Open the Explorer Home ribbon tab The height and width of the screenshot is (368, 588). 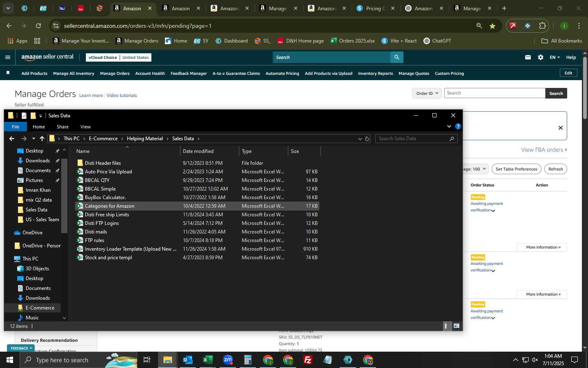click(x=39, y=127)
